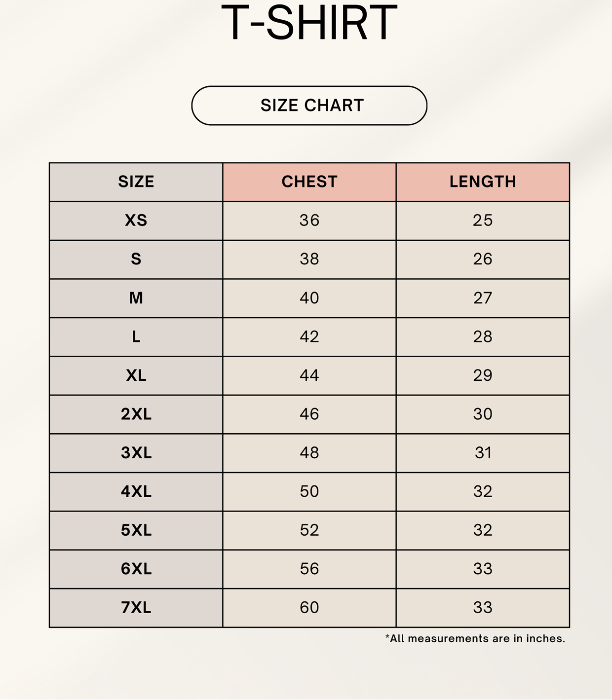Click the measurements in inches footnote

[x=475, y=639]
